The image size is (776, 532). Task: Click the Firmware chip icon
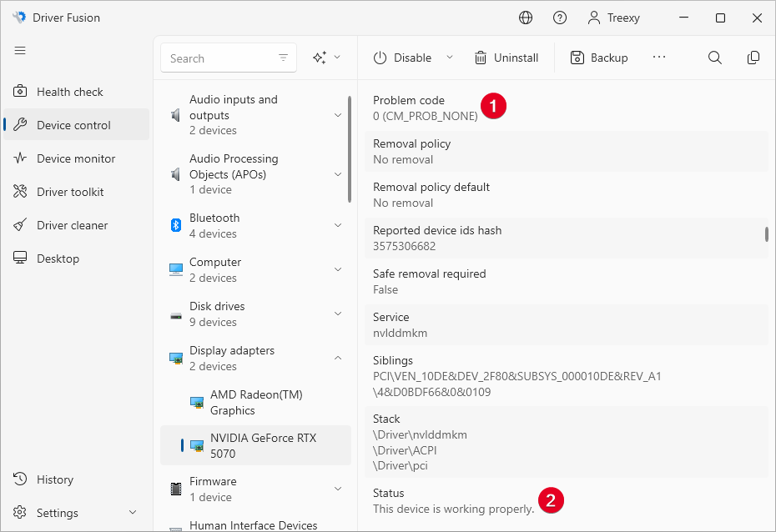click(176, 489)
